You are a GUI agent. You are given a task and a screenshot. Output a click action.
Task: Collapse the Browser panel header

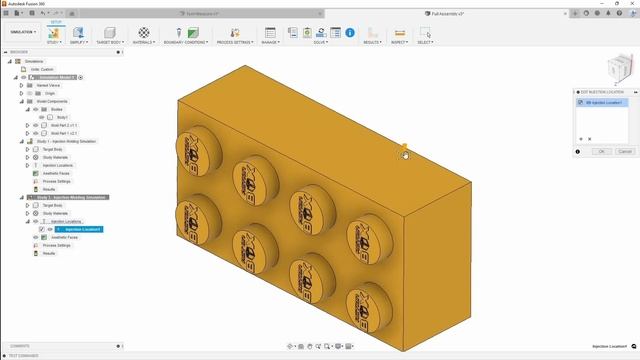pyautogui.click(x=6, y=52)
